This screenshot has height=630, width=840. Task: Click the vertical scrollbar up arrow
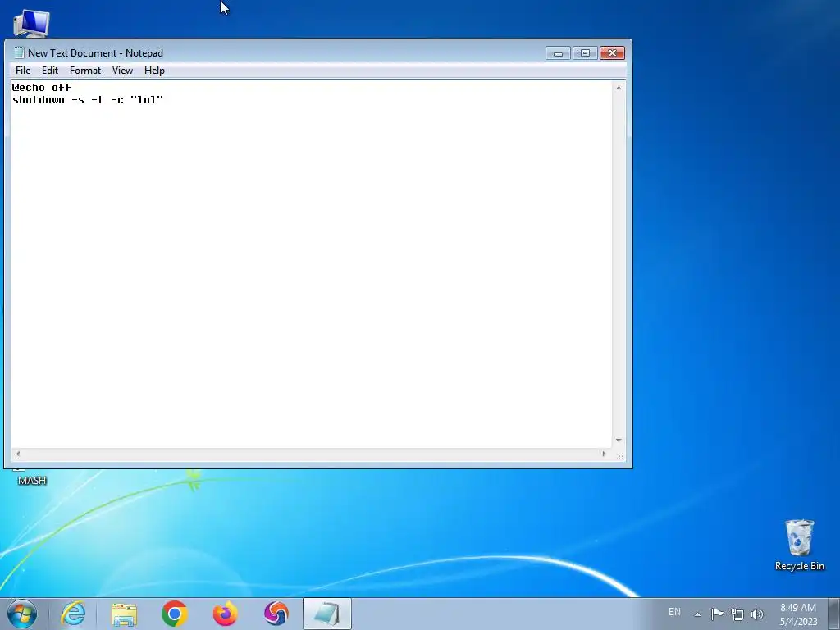point(619,87)
